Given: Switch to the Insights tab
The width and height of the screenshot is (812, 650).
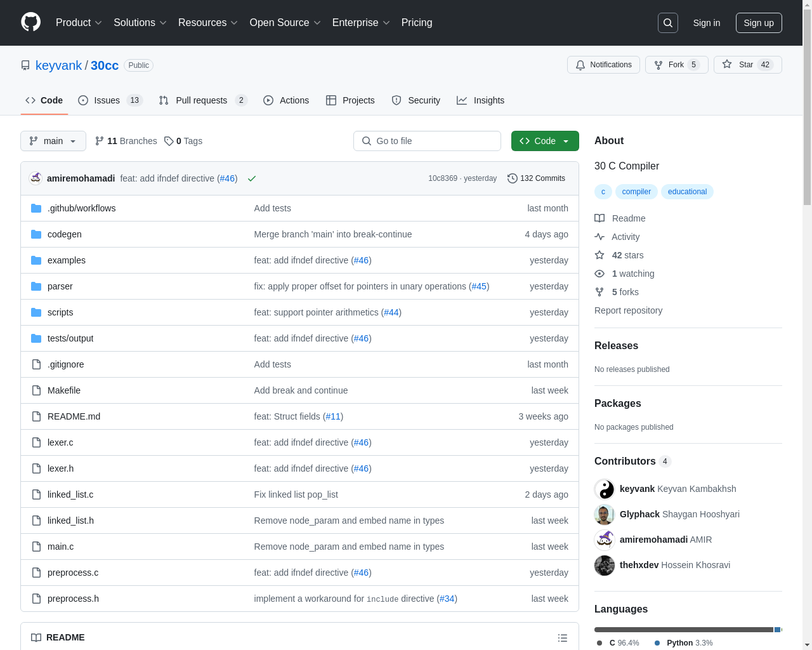Looking at the screenshot, I should [x=481, y=100].
